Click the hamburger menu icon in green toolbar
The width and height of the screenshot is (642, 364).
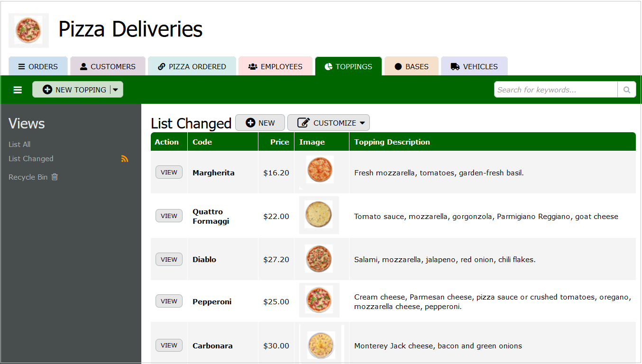tap(18, 90)
